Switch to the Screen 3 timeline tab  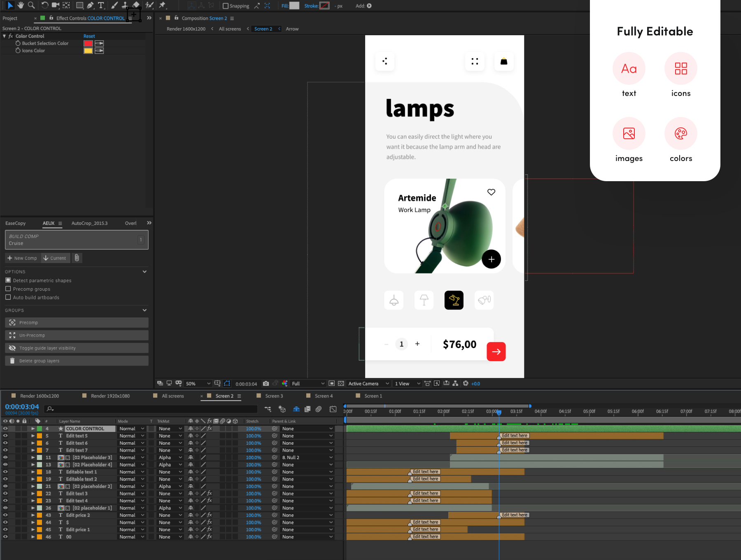(274, 396)
